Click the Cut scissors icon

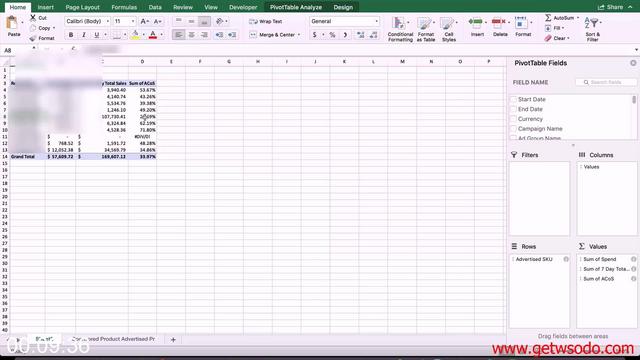[x=33, y=18]
